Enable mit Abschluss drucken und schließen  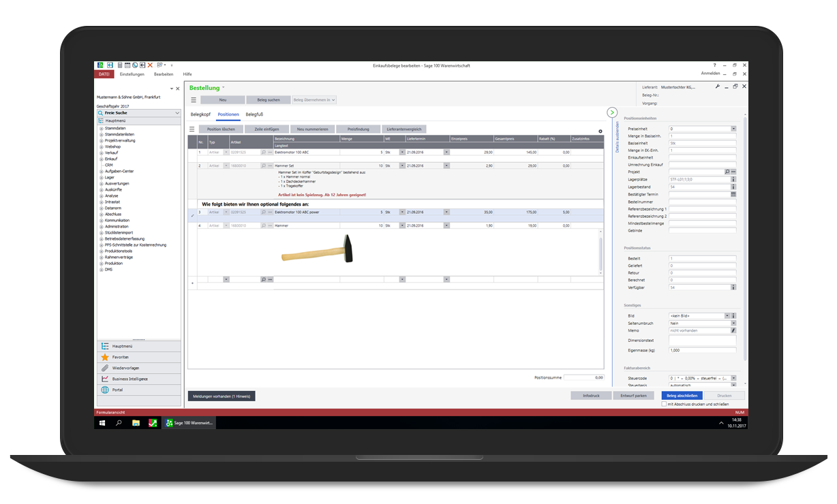665,404
